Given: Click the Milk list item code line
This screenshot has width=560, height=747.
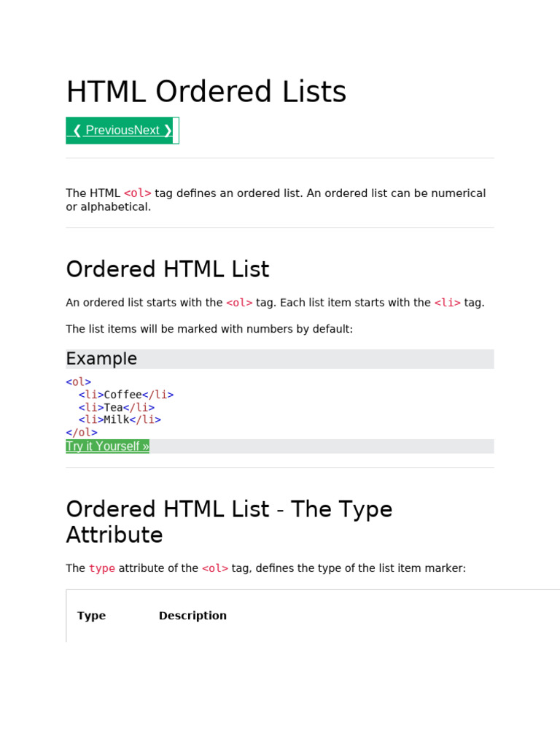Looking at the screenshot, I should click(120, 419).
